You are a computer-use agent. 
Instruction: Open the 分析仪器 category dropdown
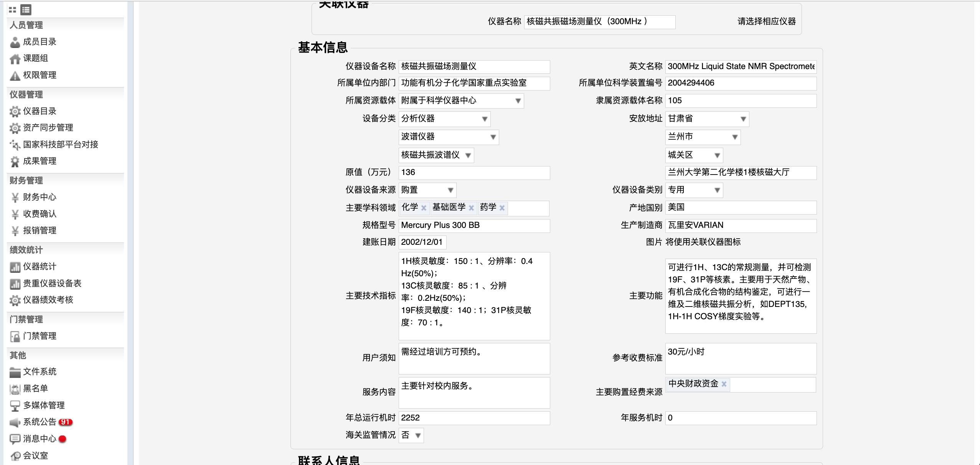pos(444,119)
